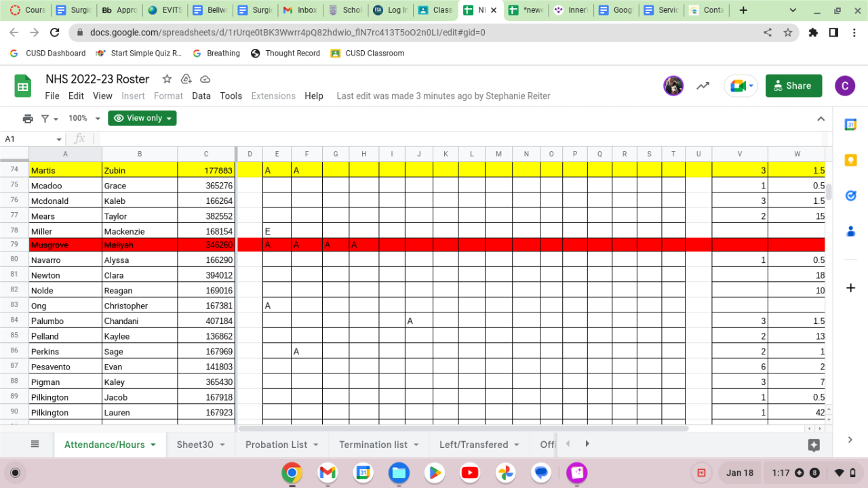Open the View menu

click(102, 96)
